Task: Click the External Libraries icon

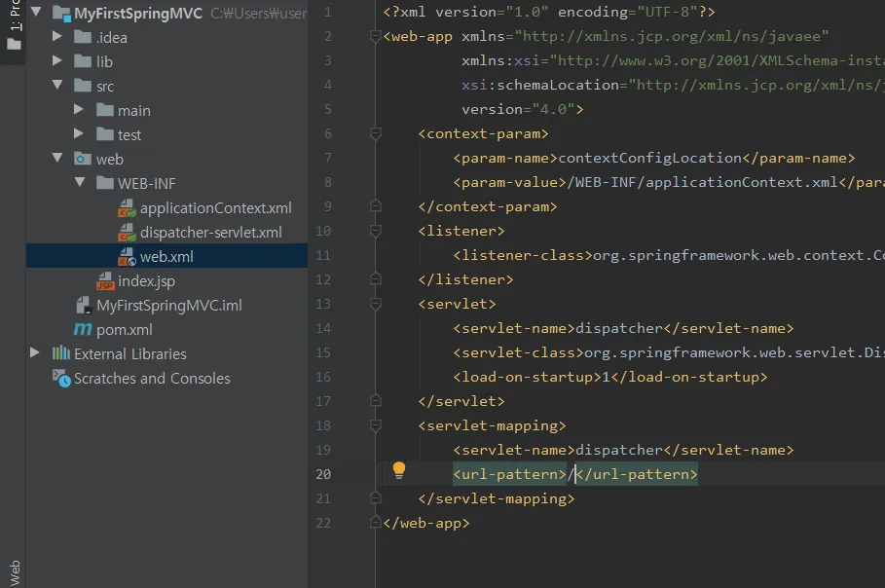Action: 61,354
